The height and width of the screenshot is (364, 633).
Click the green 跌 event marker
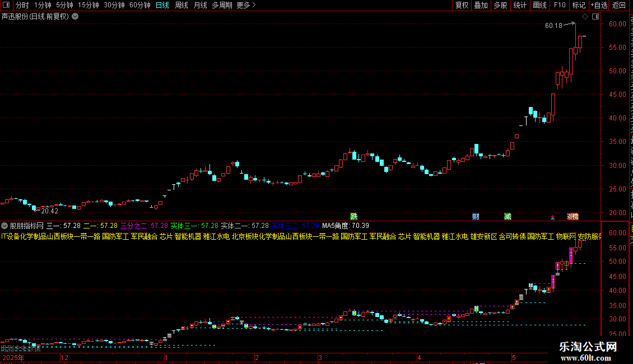coord(353,217)
